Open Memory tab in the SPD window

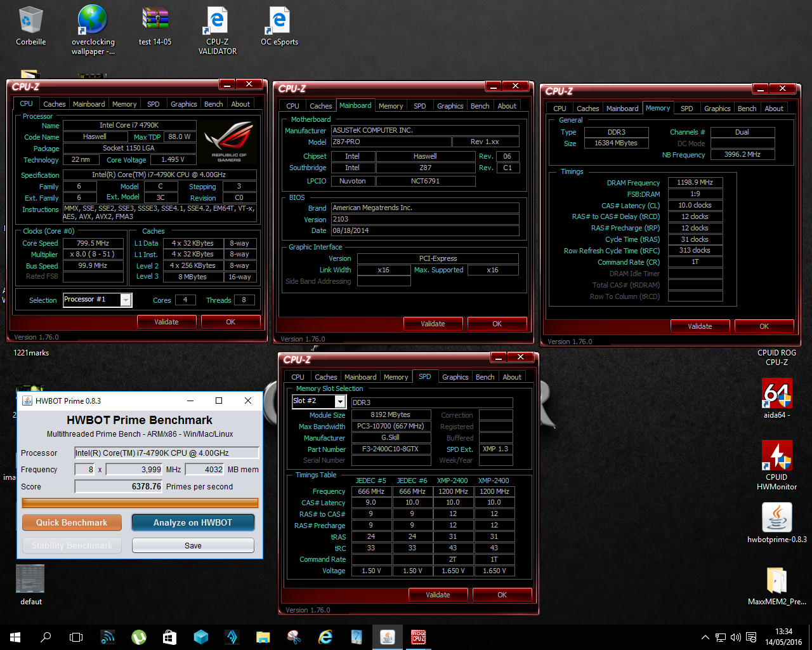396,377
